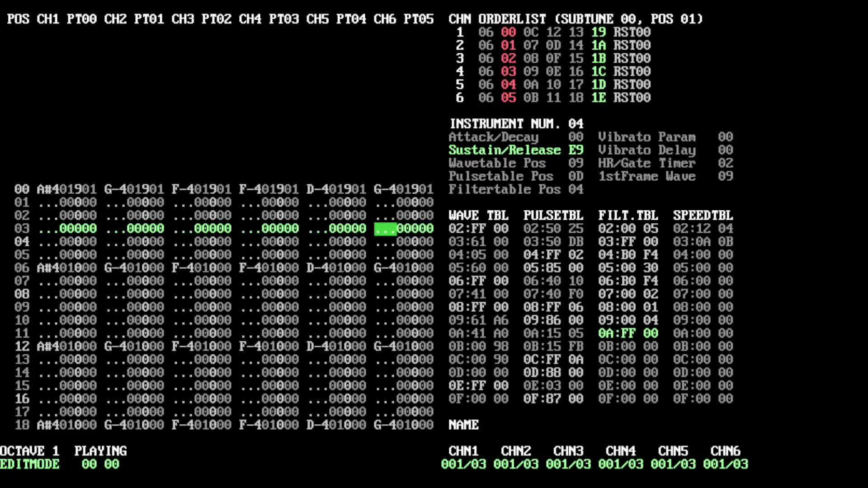Click the highlighted cursor cell in CH6 row 03
Screen dimensions: 868x488
coord(385,229)
